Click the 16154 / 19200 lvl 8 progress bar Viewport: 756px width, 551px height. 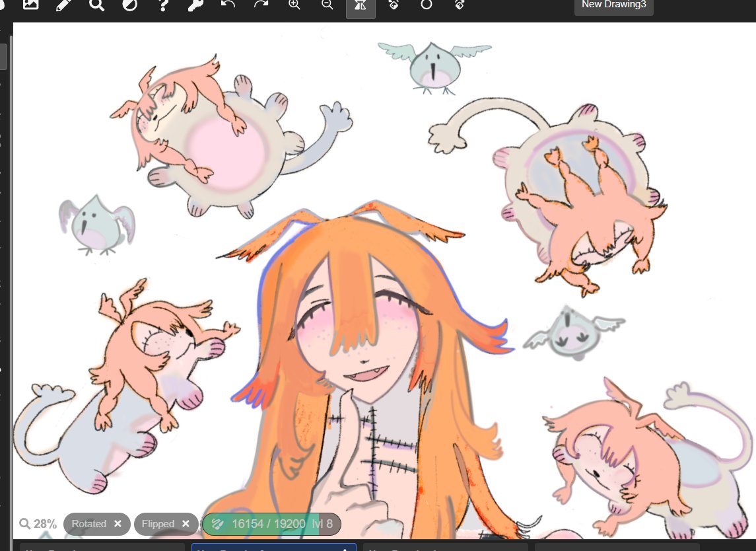click(271, 524)
